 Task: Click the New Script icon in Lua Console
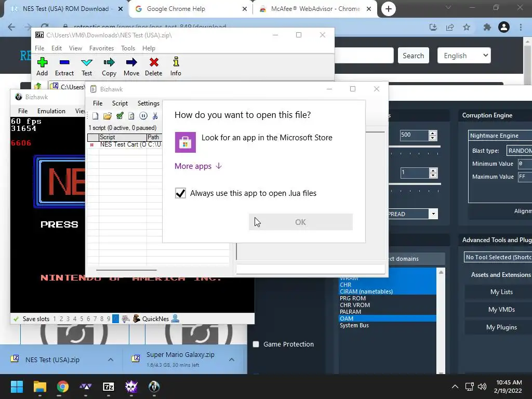pyautogui.click(x=96, y=116)
